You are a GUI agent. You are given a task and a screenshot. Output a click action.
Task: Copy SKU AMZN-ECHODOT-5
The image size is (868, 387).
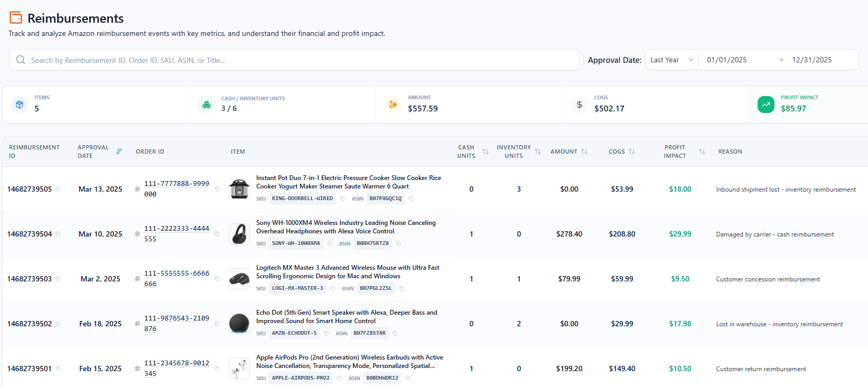point(326,333)
